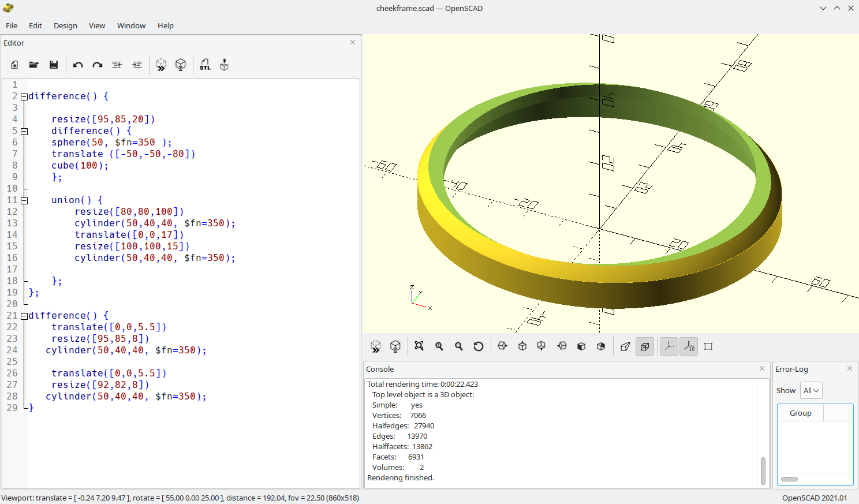Open the View menu

coord(96,25)
